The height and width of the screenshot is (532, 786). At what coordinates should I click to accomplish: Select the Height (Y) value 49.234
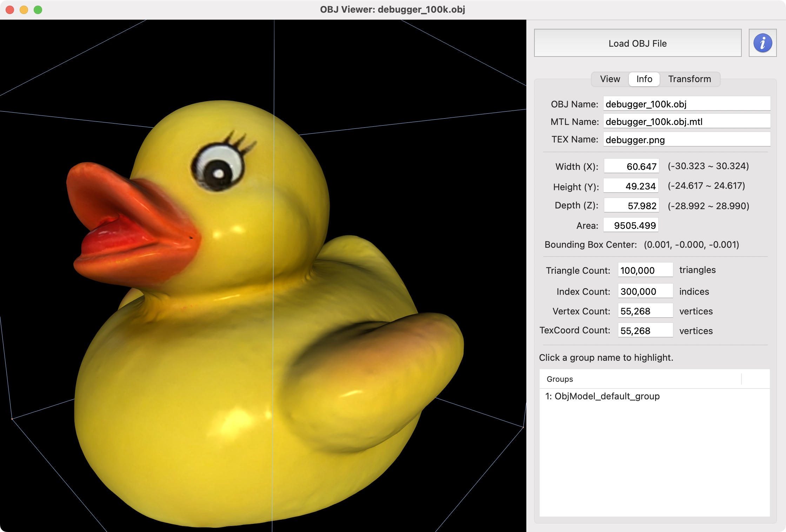click(x=631, y=186)
